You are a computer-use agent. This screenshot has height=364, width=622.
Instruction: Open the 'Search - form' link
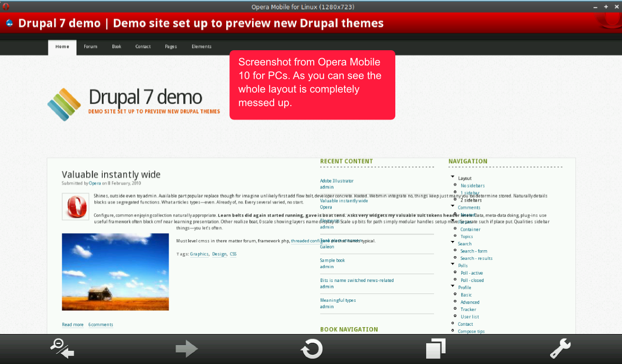pos(474,252)
